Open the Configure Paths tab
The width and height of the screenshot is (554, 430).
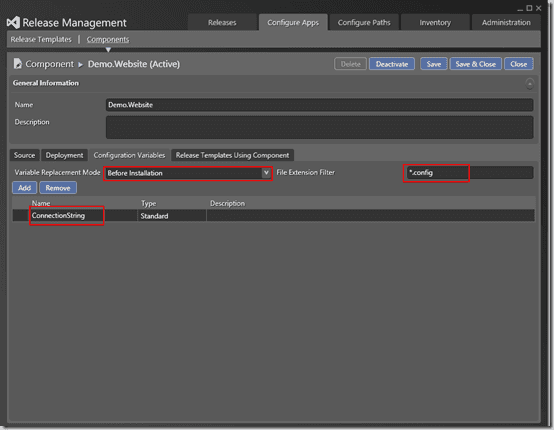pos(364,23)
